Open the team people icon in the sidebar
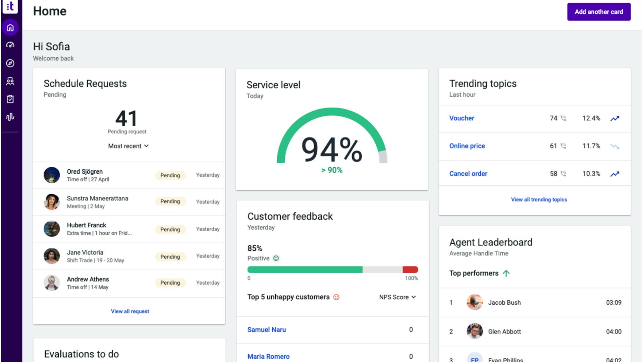 click(x=10, y=81)
